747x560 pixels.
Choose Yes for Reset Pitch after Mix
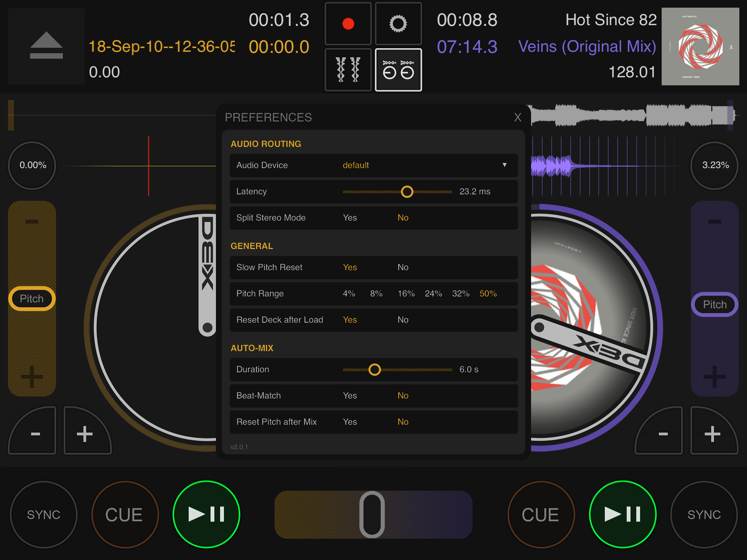click(349, 422)
